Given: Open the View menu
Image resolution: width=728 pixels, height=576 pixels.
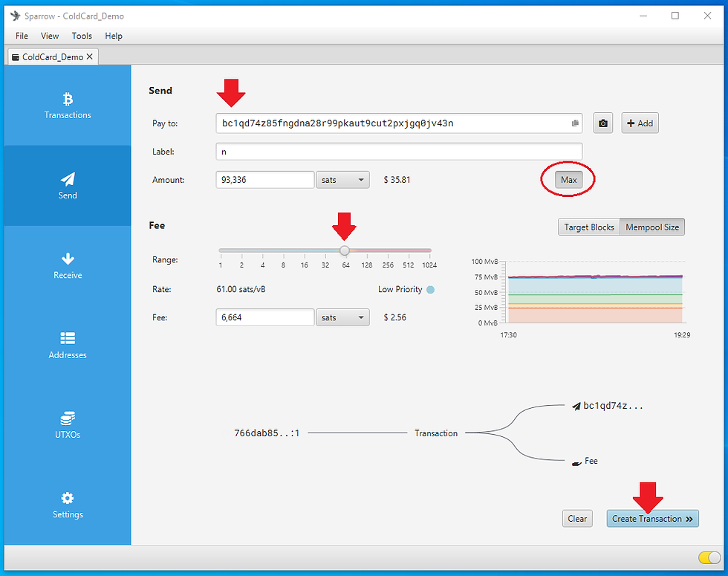Looking at the screenshot, I should pyautogui.click(x=50, y=36).
